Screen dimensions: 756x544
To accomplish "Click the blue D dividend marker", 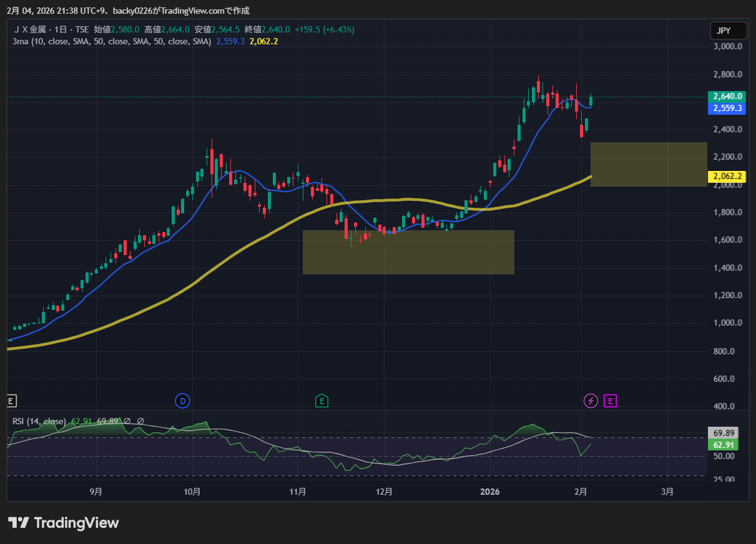I will [x=182, y=401].
